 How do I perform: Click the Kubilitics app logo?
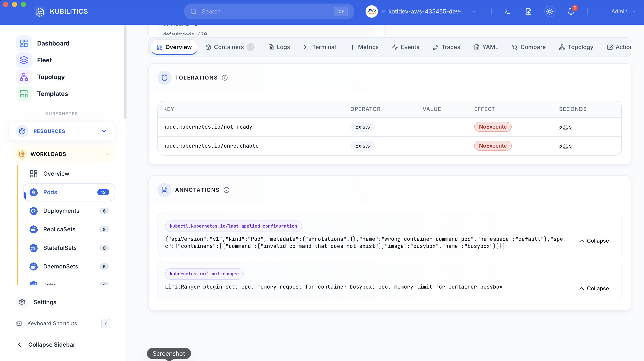pyautogui.click(x=40, y=11)
